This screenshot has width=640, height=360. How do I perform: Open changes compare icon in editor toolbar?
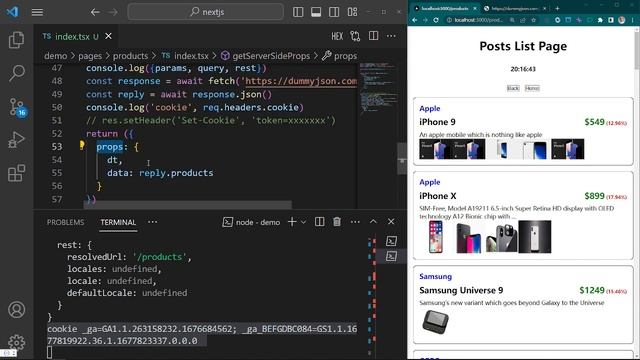pyautogui.click(x=355, y=36)
